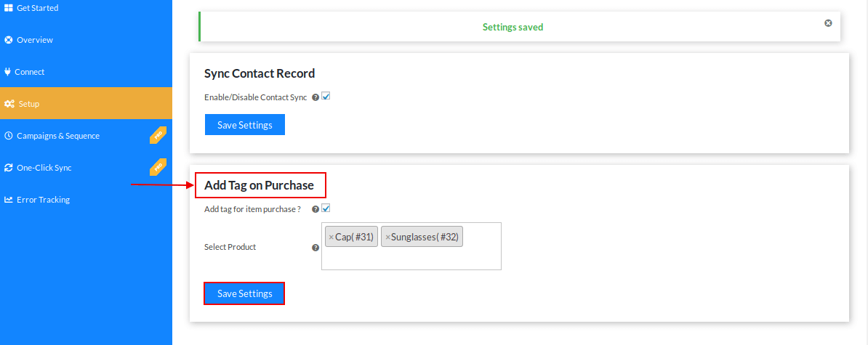868x345 pixels.
Task: Click the Sync Contact Record heading
Action: pos(260,73)
